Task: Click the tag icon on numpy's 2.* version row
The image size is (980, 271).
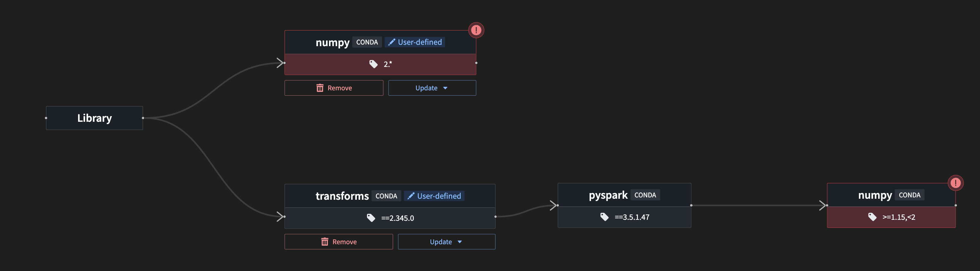Action: click(373, 64)
